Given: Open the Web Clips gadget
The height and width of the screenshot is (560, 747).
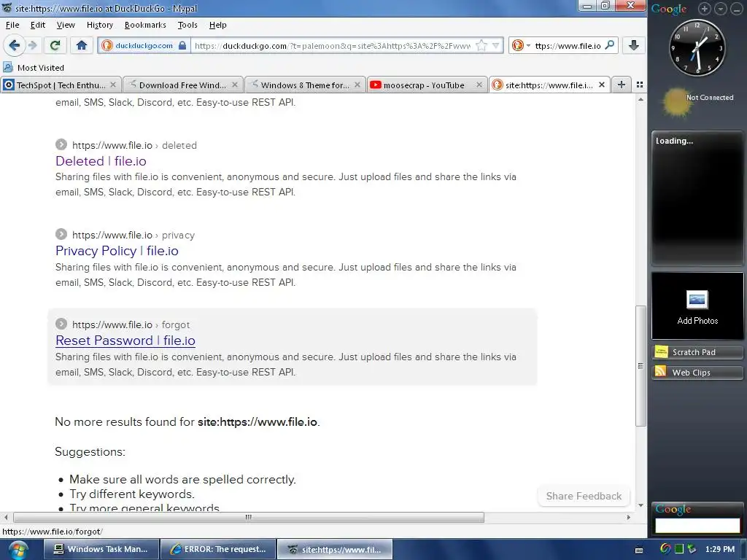Looking at the screenshot, I should point(697,373).
